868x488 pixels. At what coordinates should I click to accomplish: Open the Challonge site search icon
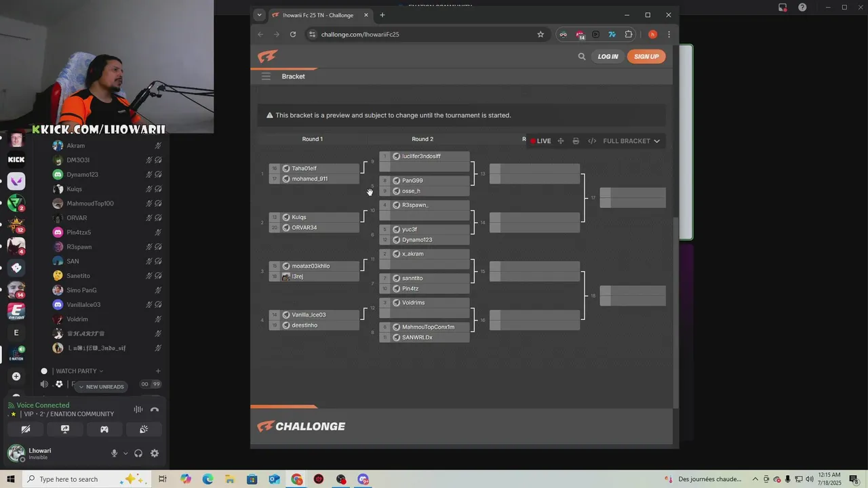click(x=581, y=57)
